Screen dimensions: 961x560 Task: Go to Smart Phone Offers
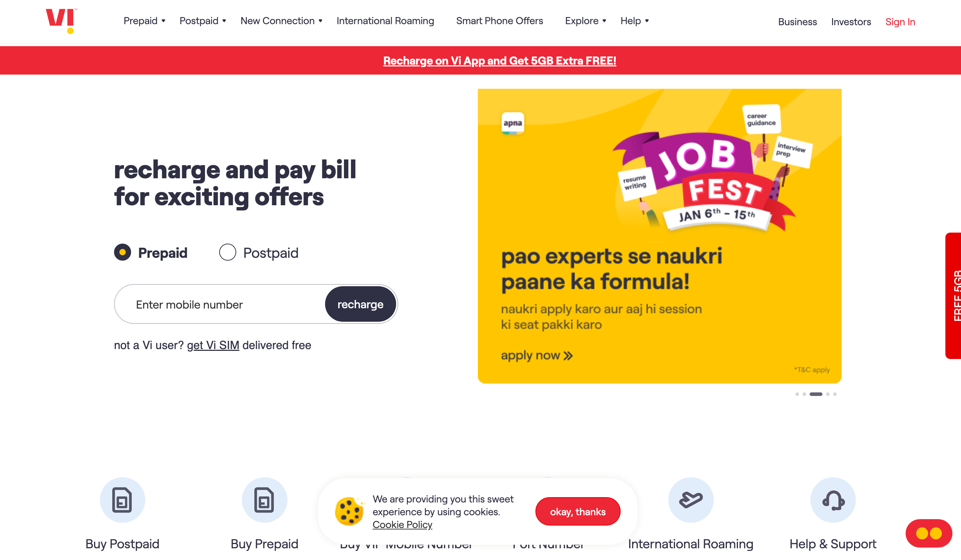pos(500,21)
